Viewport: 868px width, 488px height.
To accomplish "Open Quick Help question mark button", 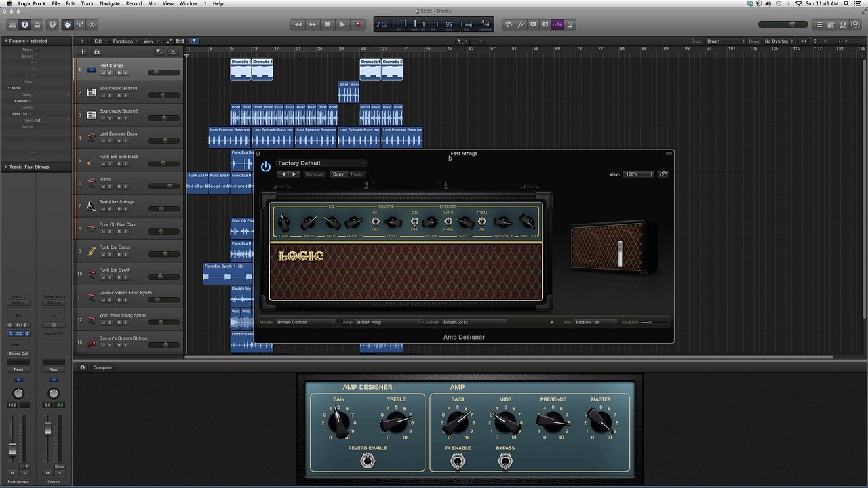I will click(52, 24).
